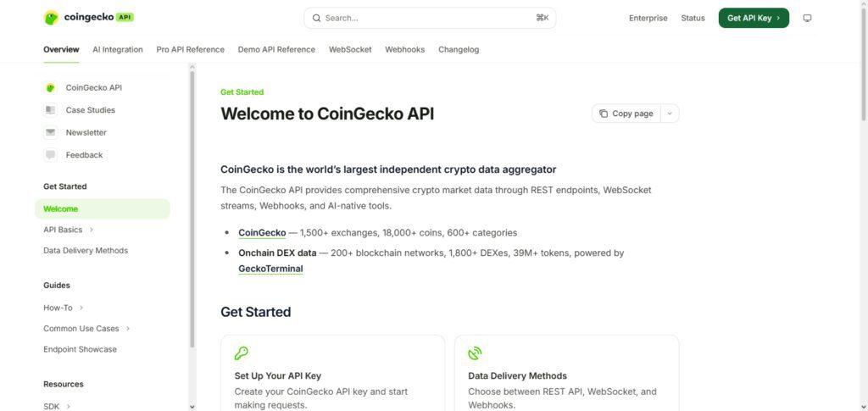Click the copy icon in Copy page
This screenshot has width=868, height=411.
pos(604,114)
